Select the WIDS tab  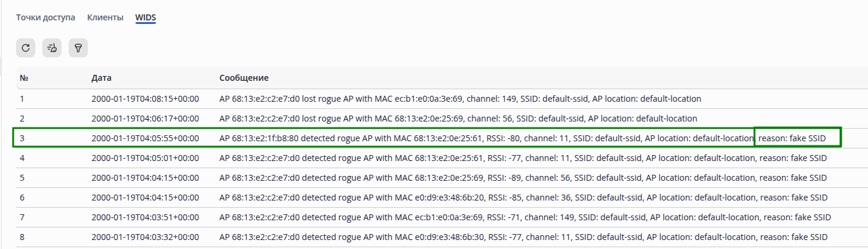coord(145,17)
